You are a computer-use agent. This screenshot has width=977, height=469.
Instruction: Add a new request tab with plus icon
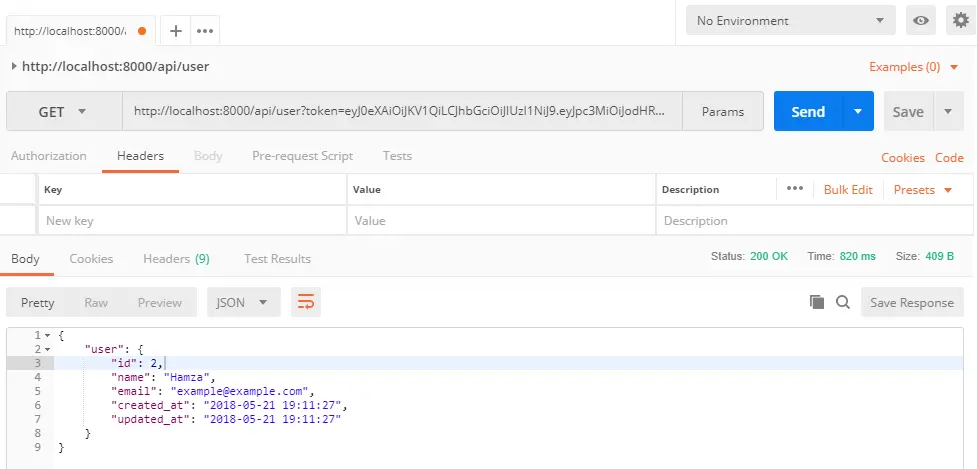pyautogui.click(x=176, y=31)
